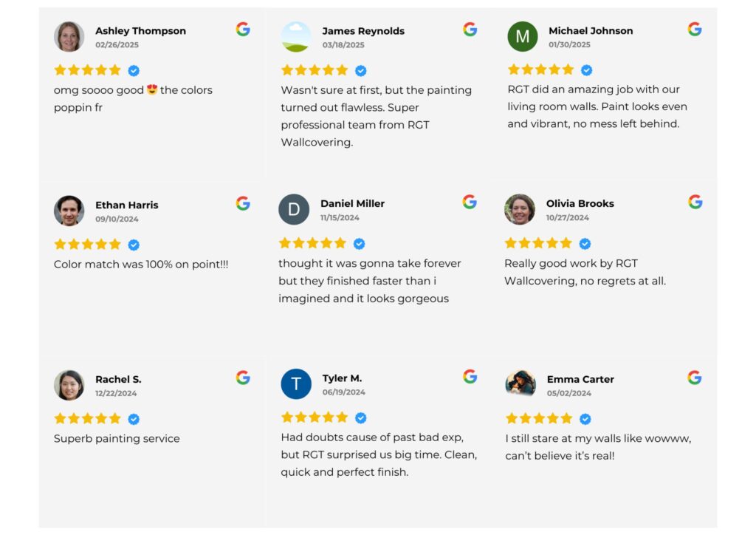
Task: Click five-star rating on Emma Carter's review
Action: [539, 418]
